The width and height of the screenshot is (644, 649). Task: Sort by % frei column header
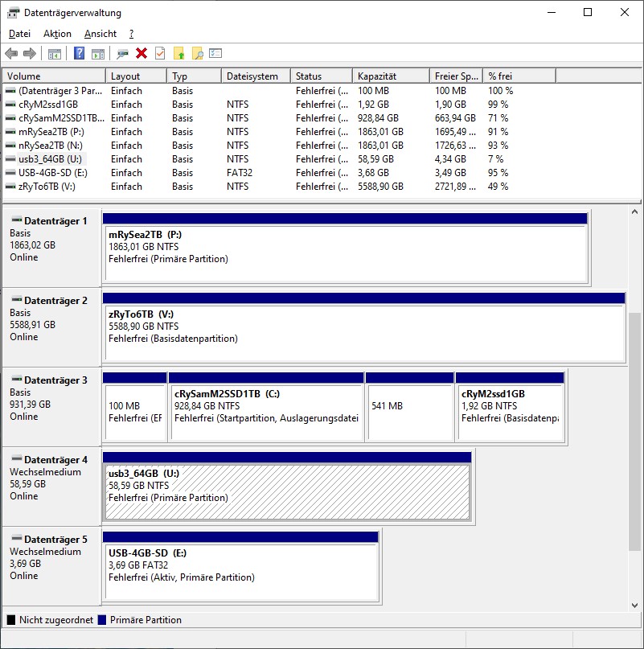click(519, 76)
